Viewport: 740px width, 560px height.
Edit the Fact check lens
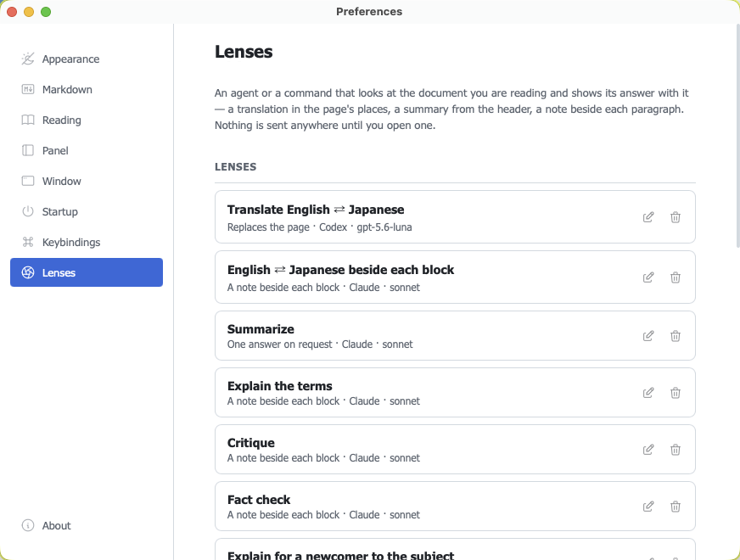point(648,507)
